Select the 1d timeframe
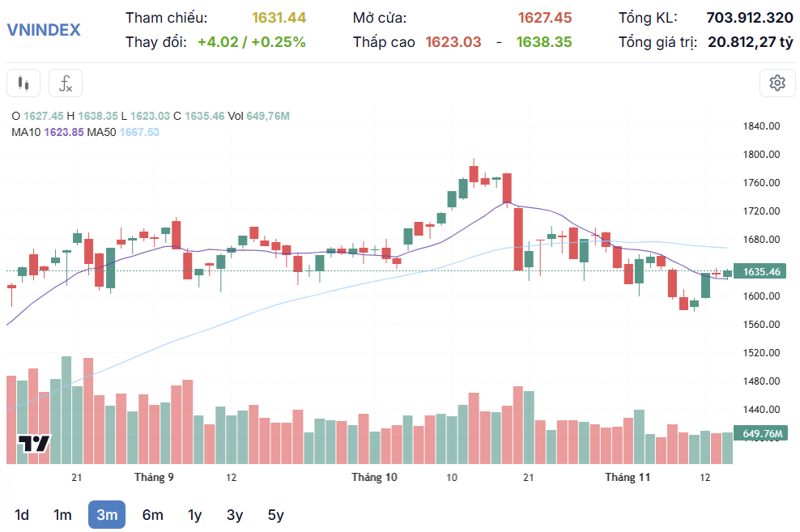Viewport: 800px width, 532px height. coord(22,515)
